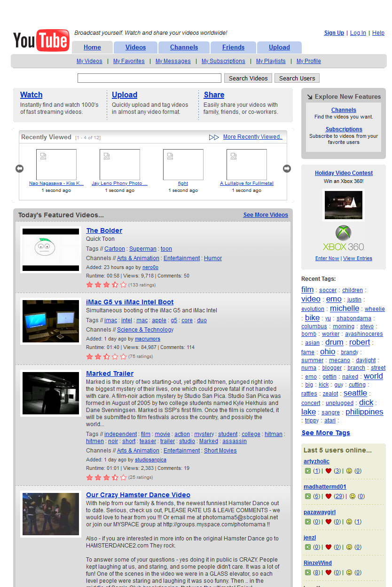Open the Marked Trailer thumbnail
The image size is (392, 587).
[51, 393]
